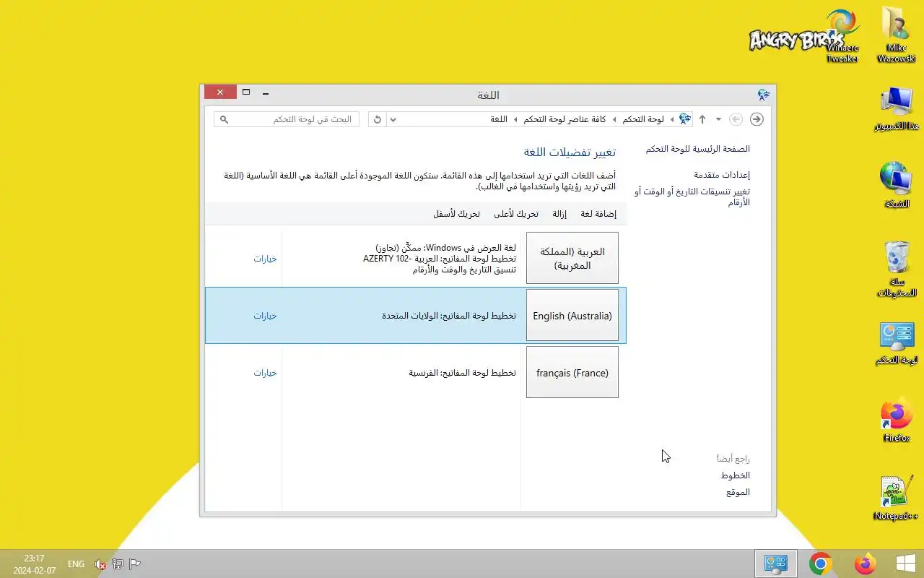924x578 pixels.
Task: Open خيارات for Arabic (Morocco)
Action: tap(265, 259)
